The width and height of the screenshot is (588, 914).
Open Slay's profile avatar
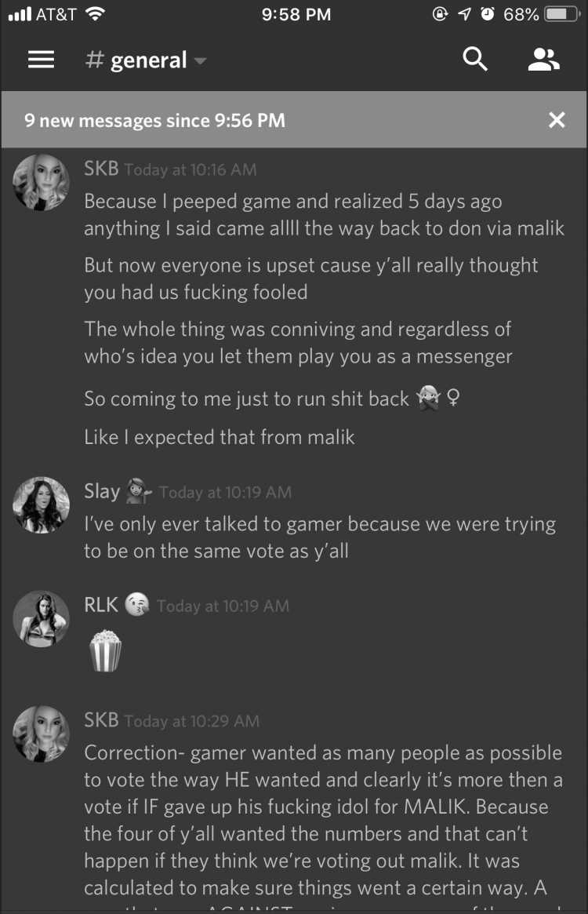41,504
